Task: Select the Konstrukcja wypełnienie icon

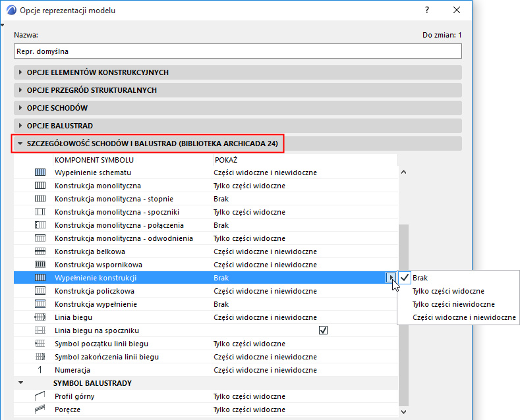Action: (40, 304)
